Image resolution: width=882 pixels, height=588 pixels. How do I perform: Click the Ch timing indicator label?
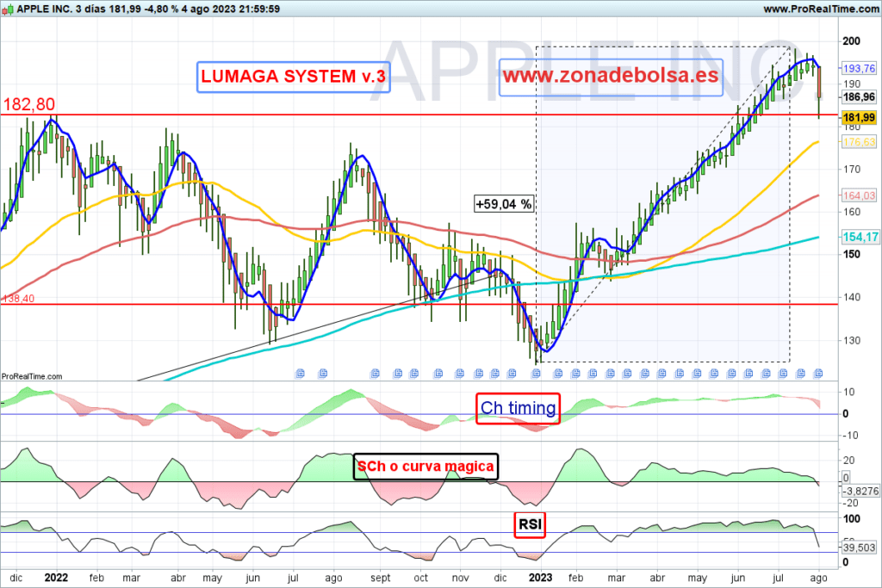tap(518, 408)
